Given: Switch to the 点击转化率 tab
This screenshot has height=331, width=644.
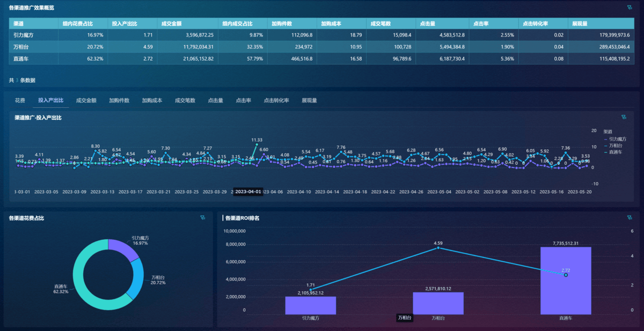Looking at the screenshot, I should tap(276, 100).
